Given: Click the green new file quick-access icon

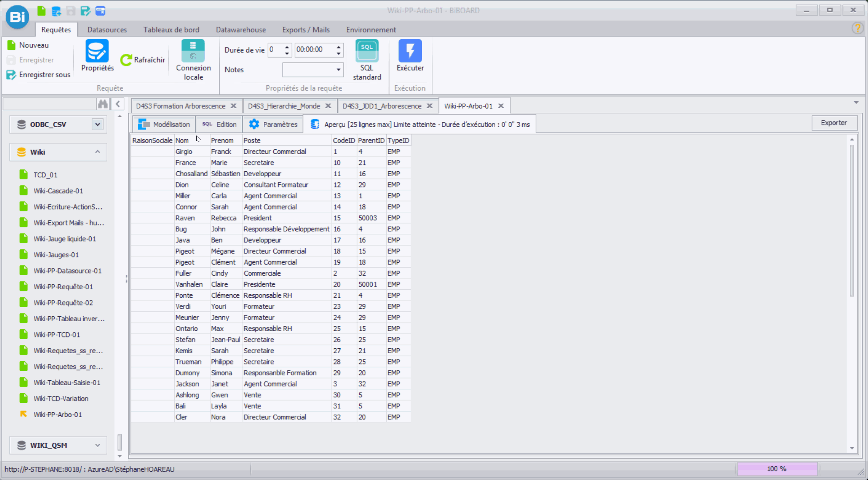Looking at the screenshot, I should [41, 11].
